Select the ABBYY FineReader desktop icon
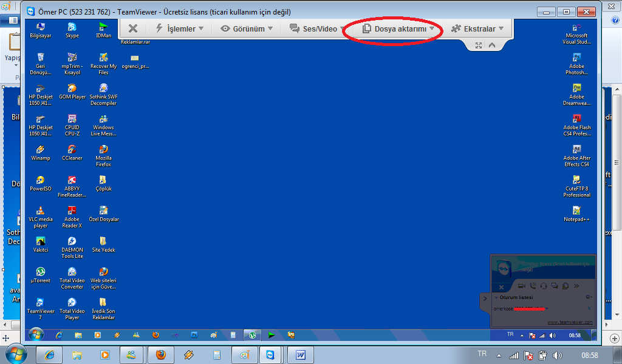Image resolution: width=622 pixels, height=364 pixels. [72, 187]
